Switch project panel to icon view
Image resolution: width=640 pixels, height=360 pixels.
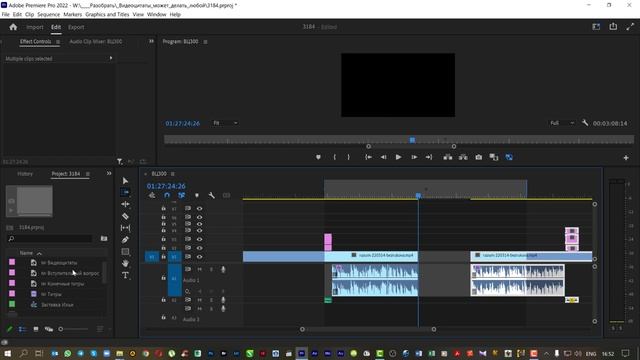36,329
